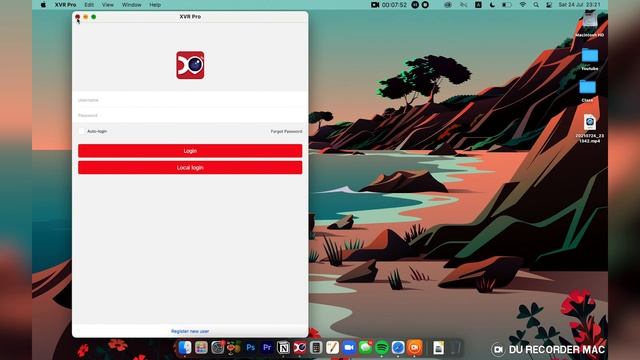The height and width of the screenshot is (360, 640).
Task: Open the keyboard input source menu
Action: 478,5
